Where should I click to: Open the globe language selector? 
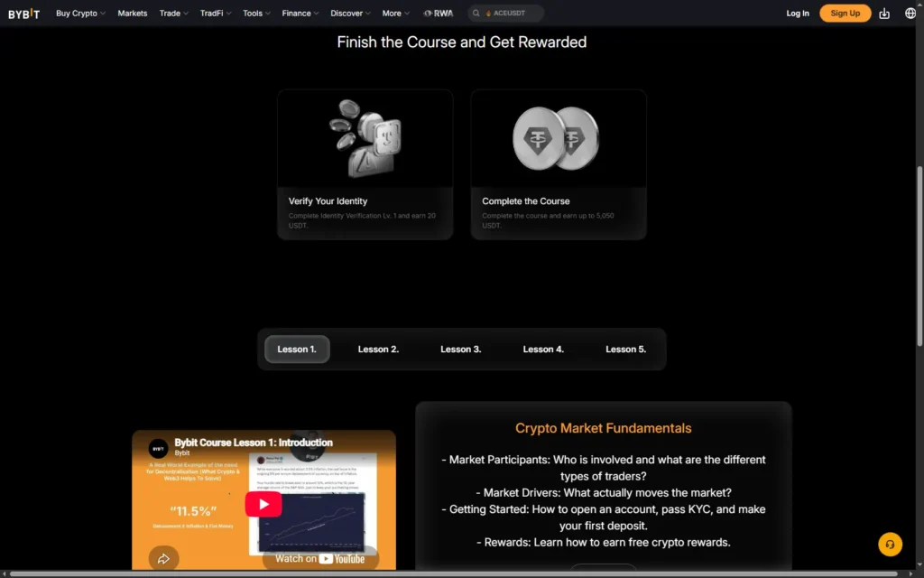pyautogui.click(x=910, y=13)
